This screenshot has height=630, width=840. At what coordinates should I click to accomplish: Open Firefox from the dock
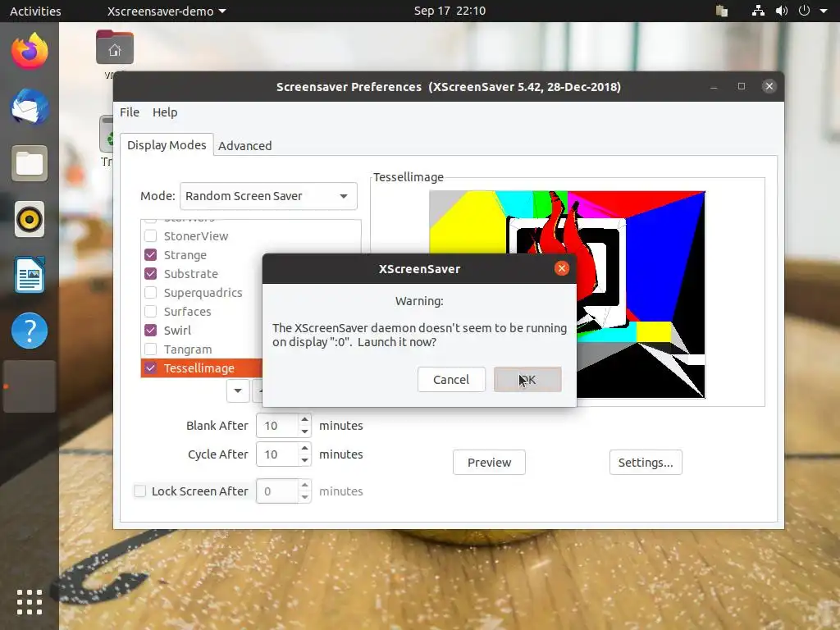30,51
